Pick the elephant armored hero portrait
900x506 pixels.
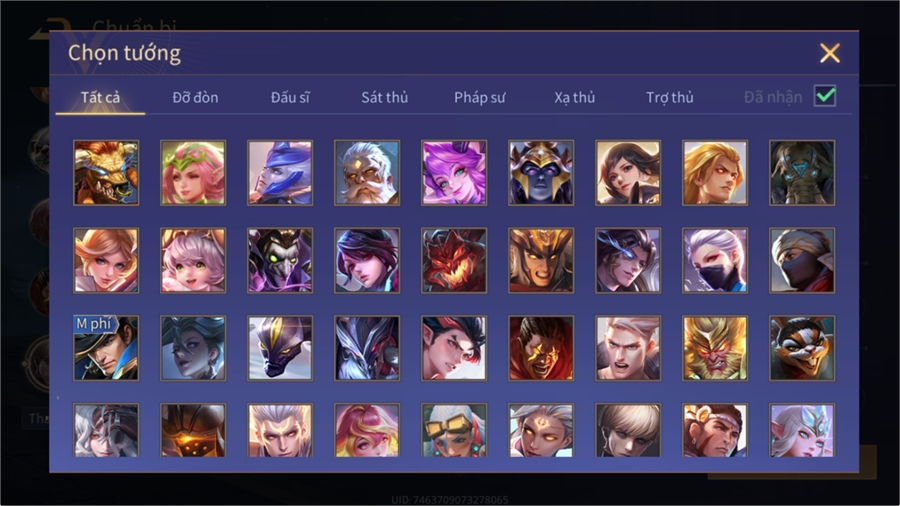point(802,173)
